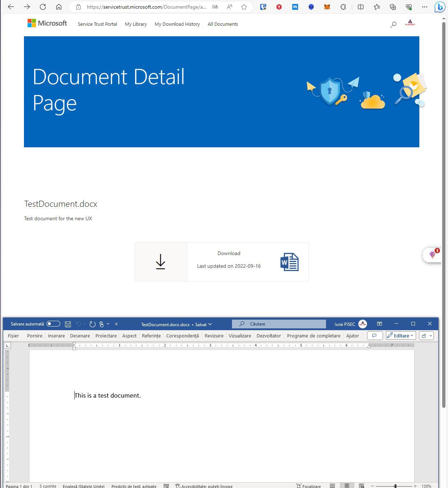The height and width of the screenshot is (488, 448).
Task: Open the Dezvoltator tab
Action: 269,336
